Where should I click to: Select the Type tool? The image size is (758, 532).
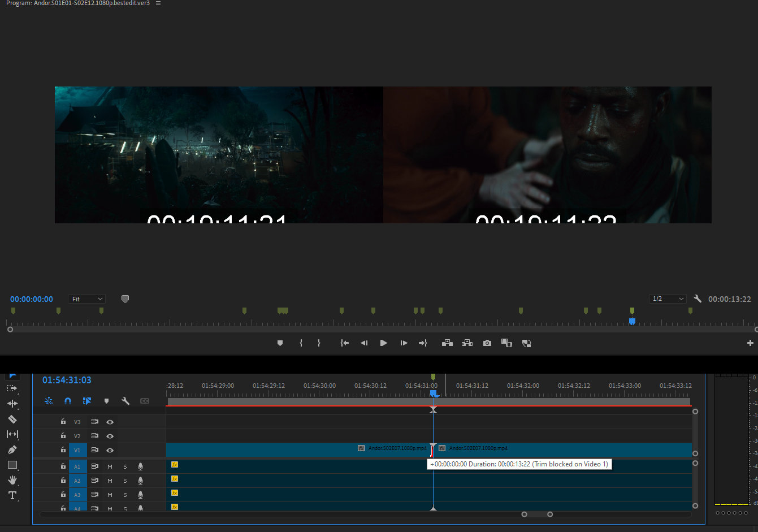(x=12, y=495)
